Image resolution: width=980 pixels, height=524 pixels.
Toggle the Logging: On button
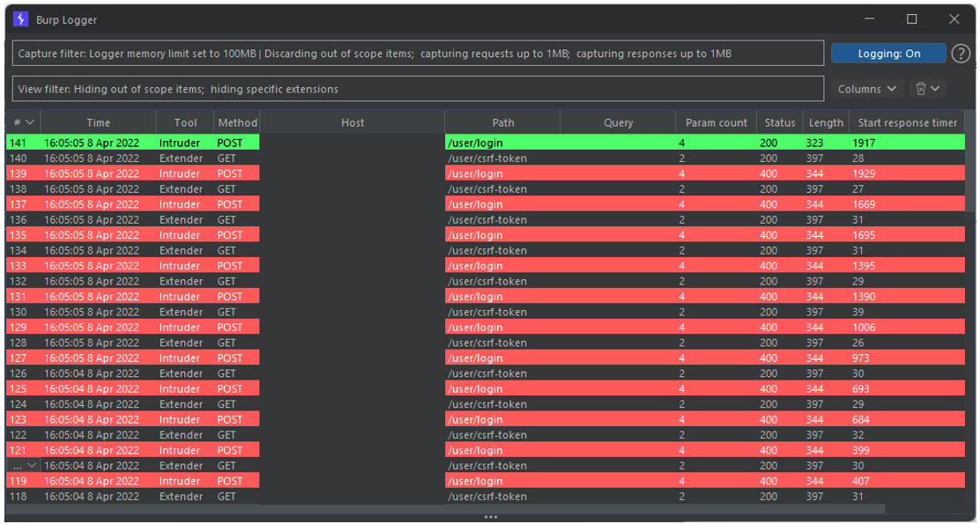888,54
